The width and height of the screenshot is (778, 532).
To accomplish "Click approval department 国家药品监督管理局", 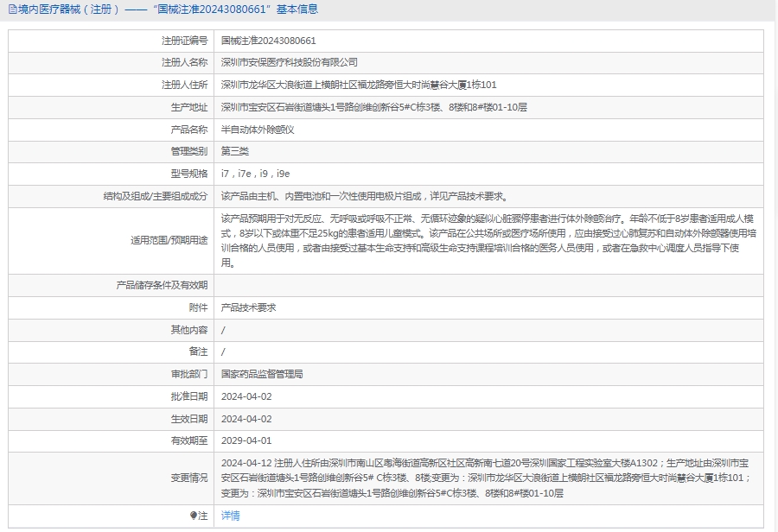I will coord(262,375).
